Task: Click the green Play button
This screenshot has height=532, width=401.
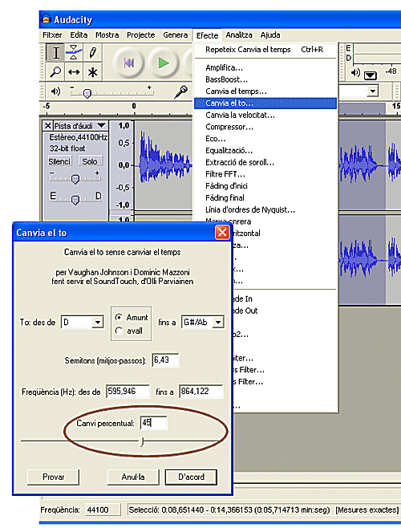Action: pyautogui.click(x=164, y=63)
